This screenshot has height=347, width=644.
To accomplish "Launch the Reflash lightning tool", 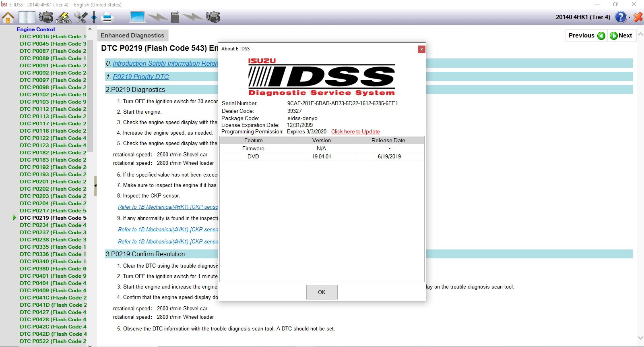I will pyautogui.click(x=64, y=17).
